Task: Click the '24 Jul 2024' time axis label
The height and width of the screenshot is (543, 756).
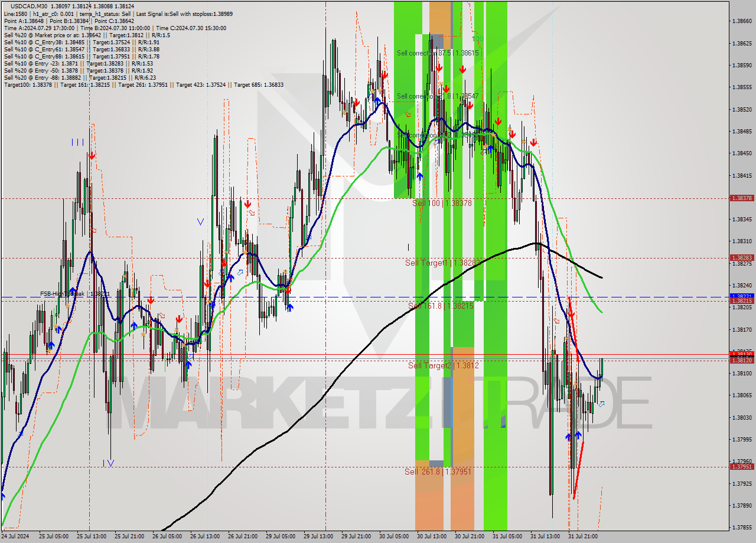Action: tap(16, 537)
